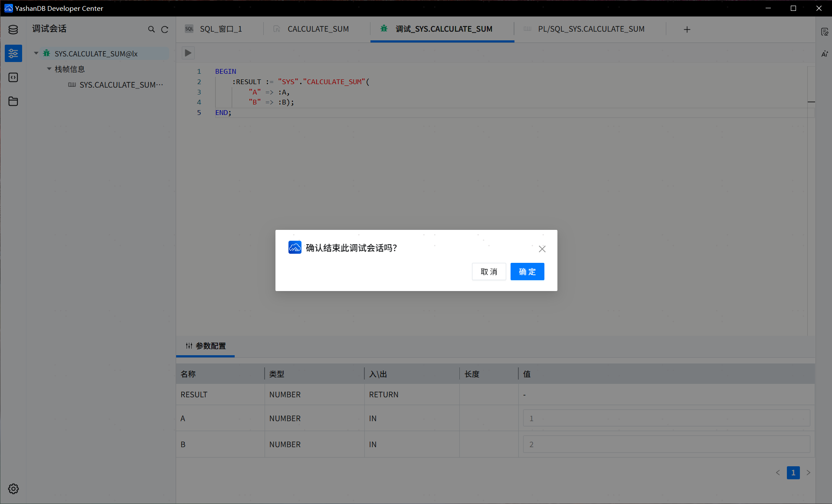Cancel the debug session dialog with 取消
This screenshot has width=832, height=504.
[x=488, y=272]
